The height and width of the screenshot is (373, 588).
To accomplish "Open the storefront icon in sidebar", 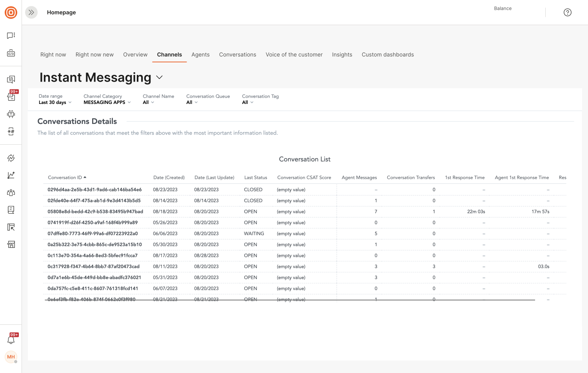I will [11, 244].
